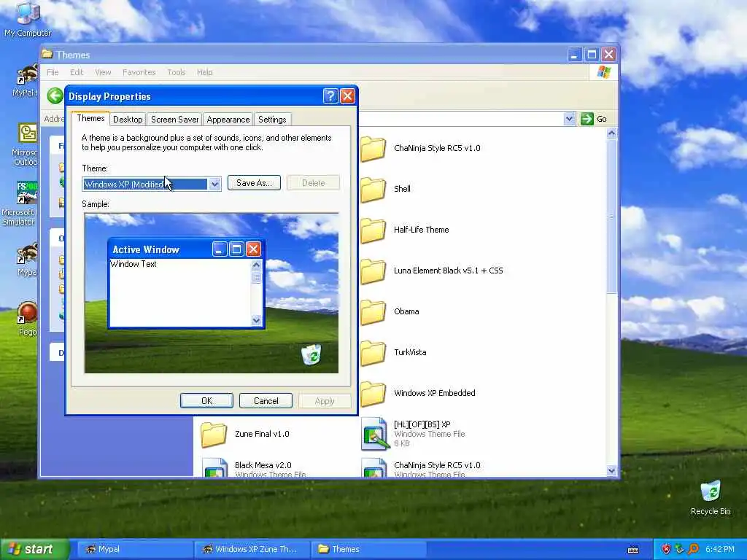Click the Themes window vertical scrollbar thumb
The width and height of the screenshot is (747, 560).
tap(612, 217)
